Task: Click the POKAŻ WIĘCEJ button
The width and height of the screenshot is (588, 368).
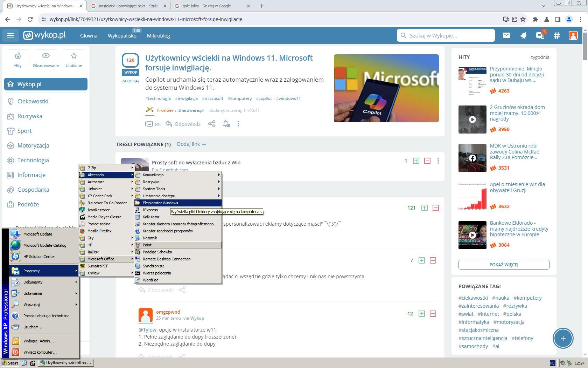Action: [504, 265]
